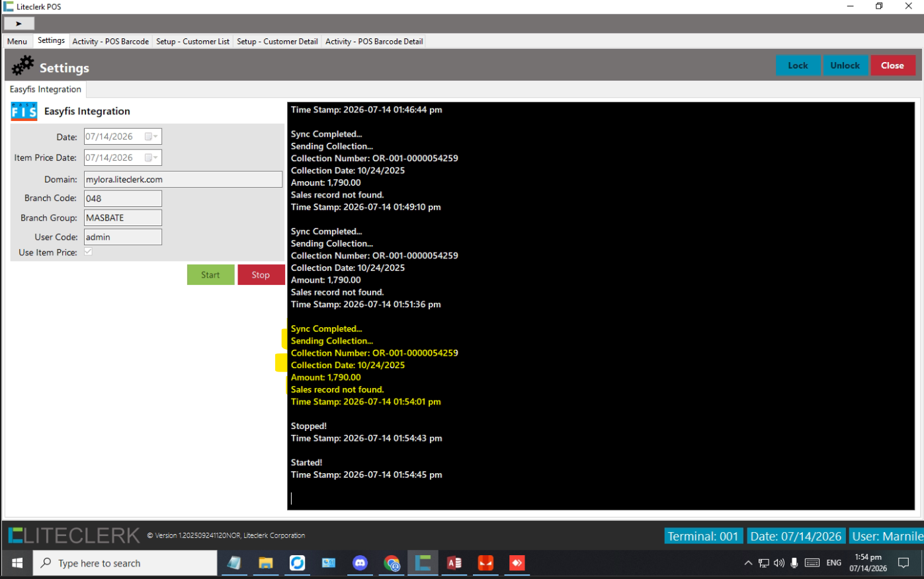Click the play arrow toolbar button
Viewport: 924px width, 579px height.
(19, 24)
